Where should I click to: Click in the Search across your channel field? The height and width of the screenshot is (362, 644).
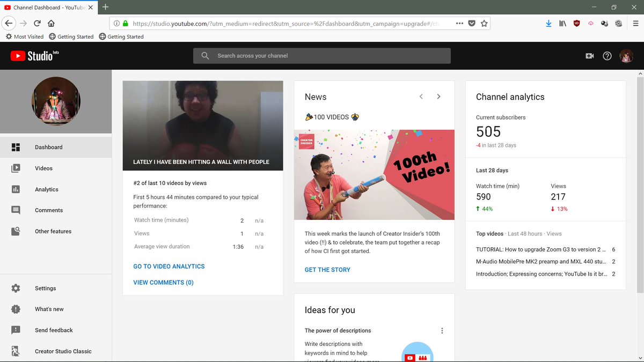322,56
